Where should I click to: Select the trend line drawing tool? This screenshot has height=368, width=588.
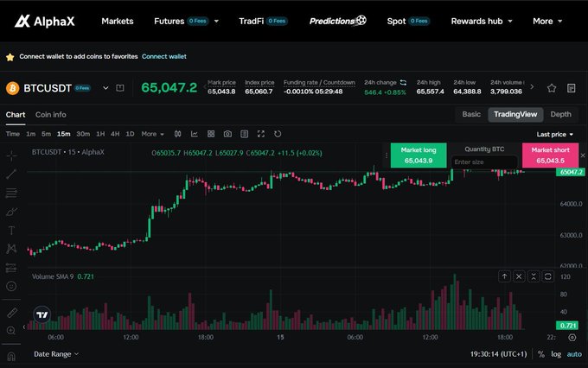11,174
